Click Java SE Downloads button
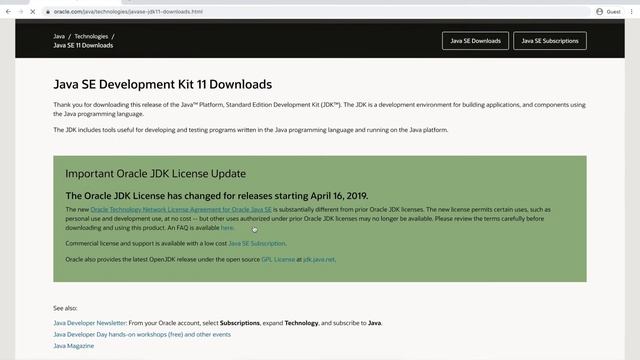This screenshot has width=640, height=360. click(x=475, y=41)
